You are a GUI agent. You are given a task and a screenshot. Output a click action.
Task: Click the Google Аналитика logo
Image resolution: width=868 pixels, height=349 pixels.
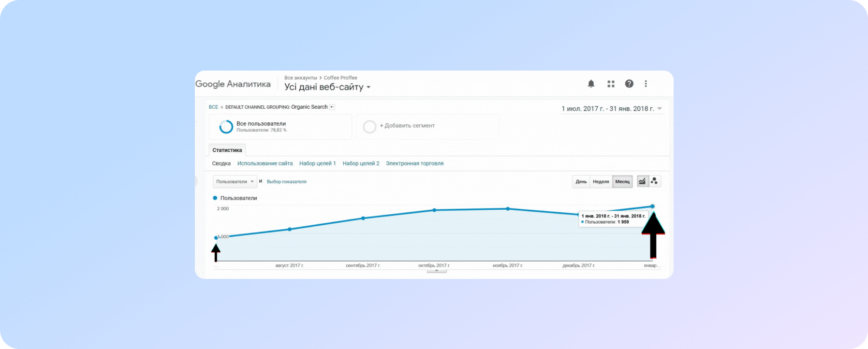click(x=233, y=84)
